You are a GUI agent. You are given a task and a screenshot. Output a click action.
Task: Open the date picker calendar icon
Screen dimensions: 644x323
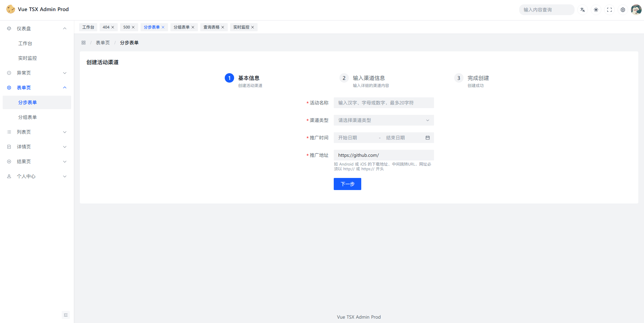428,138
